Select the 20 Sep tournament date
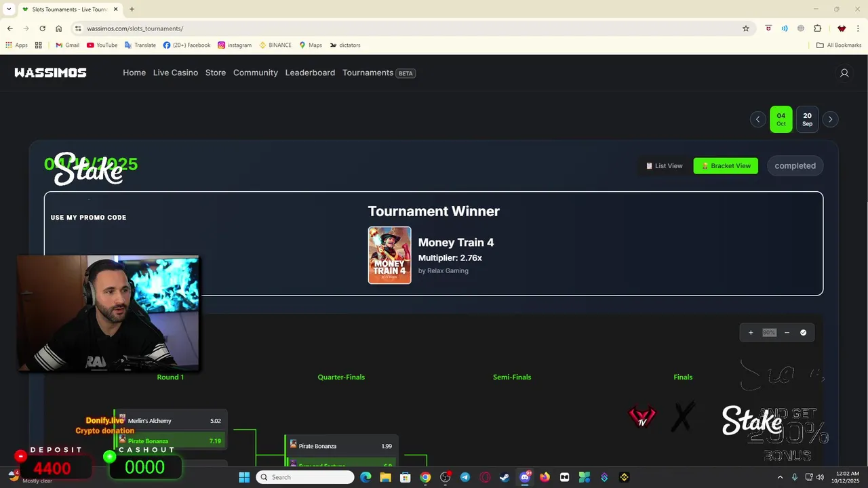Viewport: 868px width, 488px height. [x=807, y=119]
